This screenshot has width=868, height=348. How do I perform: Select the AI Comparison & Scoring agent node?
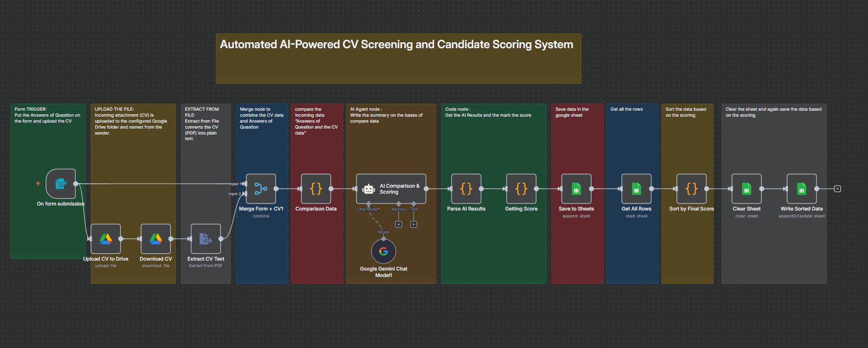[391, 189]
